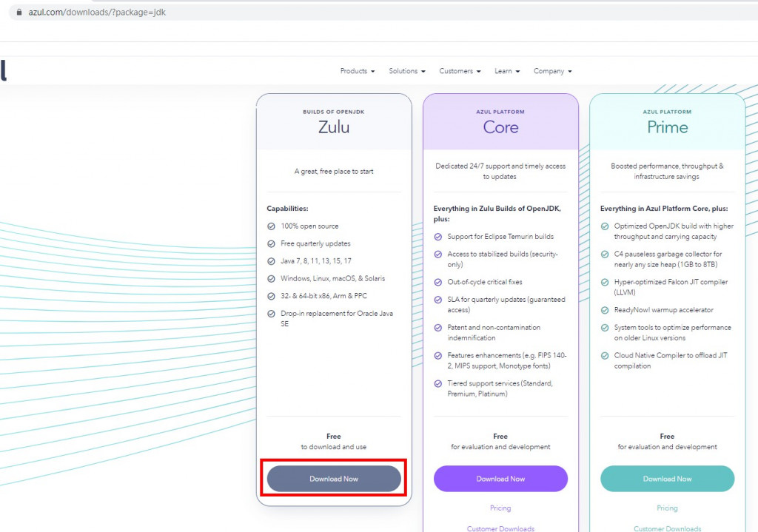
Task: Click checkmark beside Out-of-cycle critical fixes
Action: (x=438, y=282)
